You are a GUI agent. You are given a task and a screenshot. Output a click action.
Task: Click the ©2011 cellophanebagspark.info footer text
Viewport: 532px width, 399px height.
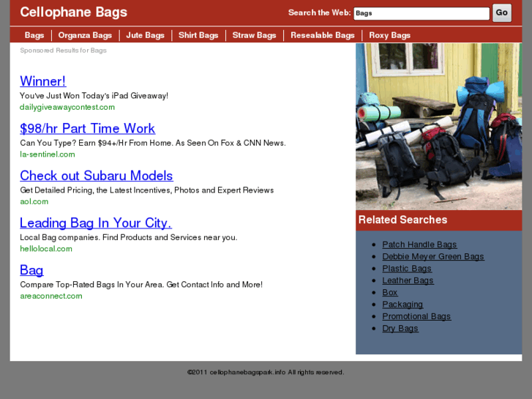(266, 372)
